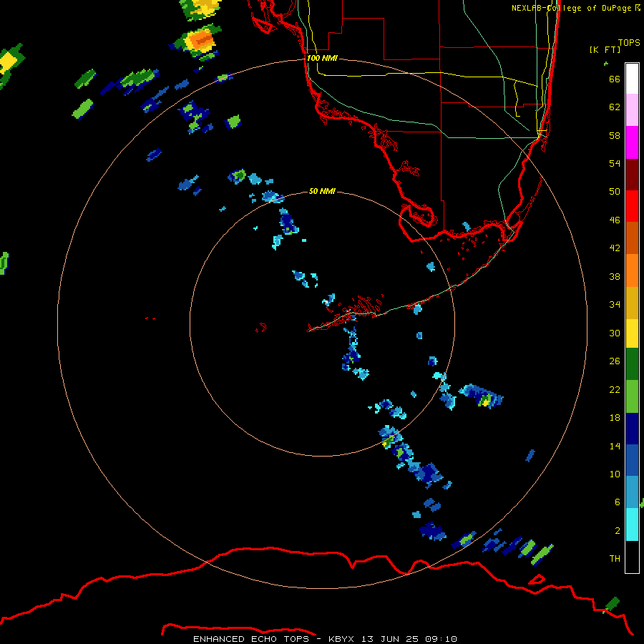Screen dimensions: 644x644
Task: Click the legend value "58"
Action: [615, 135]
